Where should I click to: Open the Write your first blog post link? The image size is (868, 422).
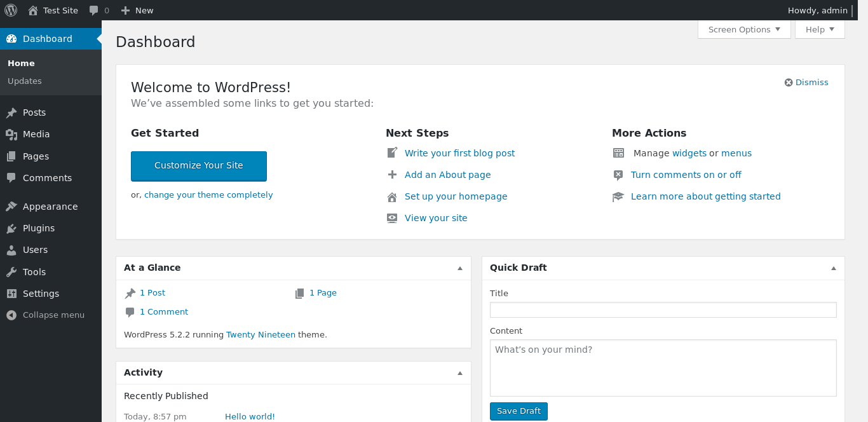click(459, 153)
